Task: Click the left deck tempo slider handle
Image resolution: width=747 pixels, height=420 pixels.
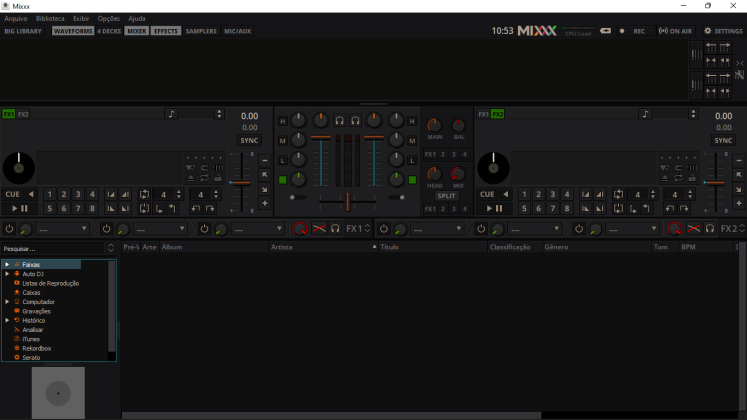Action: click(x=241, y=183)
